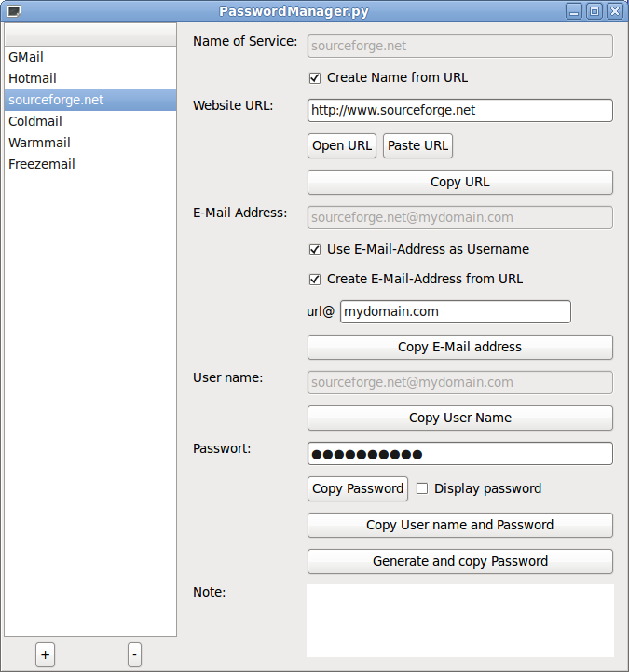Select Coldmail in the service list
The width and height of the screenshot is (629, 672).
(90, 121)
